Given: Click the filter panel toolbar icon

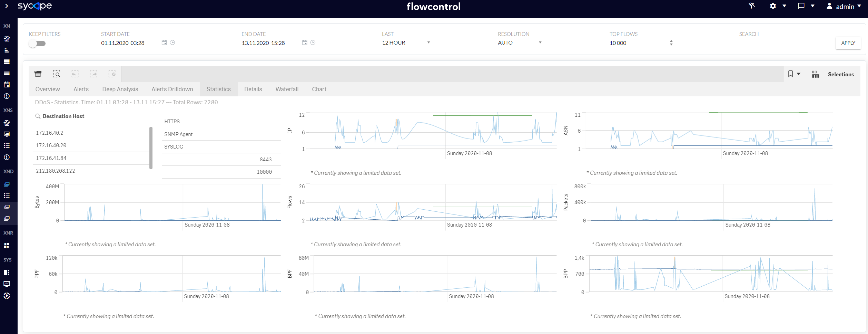Looking at the screenshot, I should [x=38, y=74].
